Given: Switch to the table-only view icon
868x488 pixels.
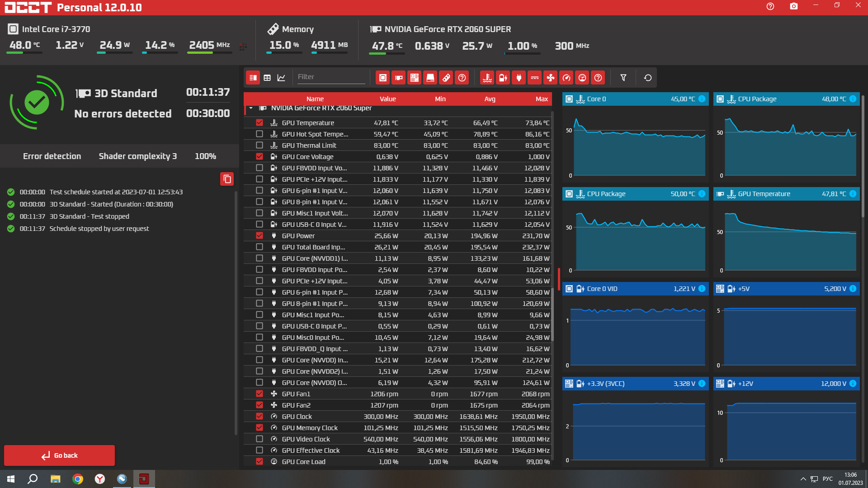Looking at the screenshot, I should point(267,78).
